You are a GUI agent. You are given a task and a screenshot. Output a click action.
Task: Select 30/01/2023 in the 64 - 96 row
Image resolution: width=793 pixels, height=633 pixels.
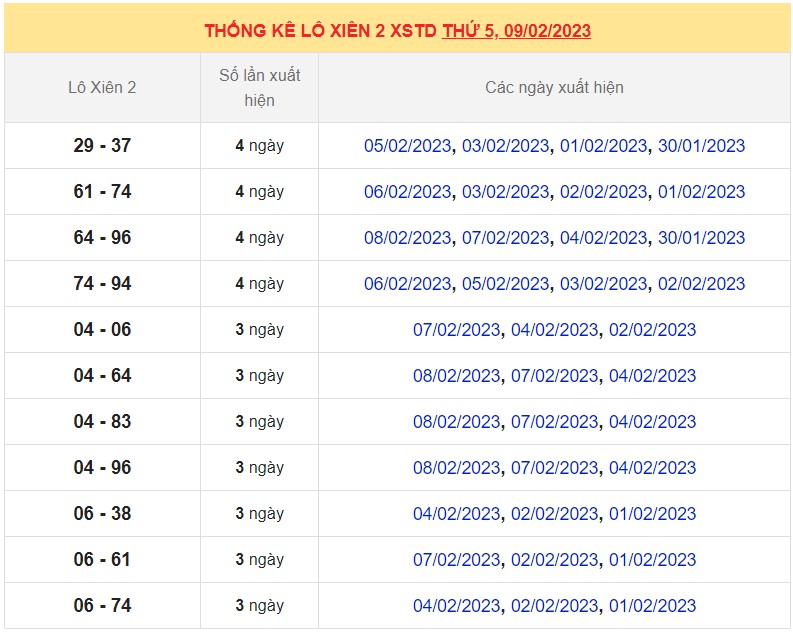pyautogui.click(x=701, y=238)
